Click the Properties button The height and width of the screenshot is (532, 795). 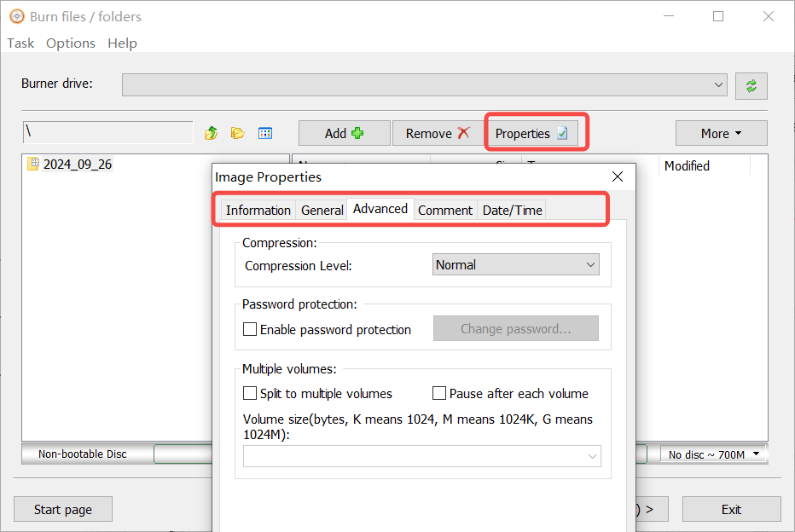point(531,133)
